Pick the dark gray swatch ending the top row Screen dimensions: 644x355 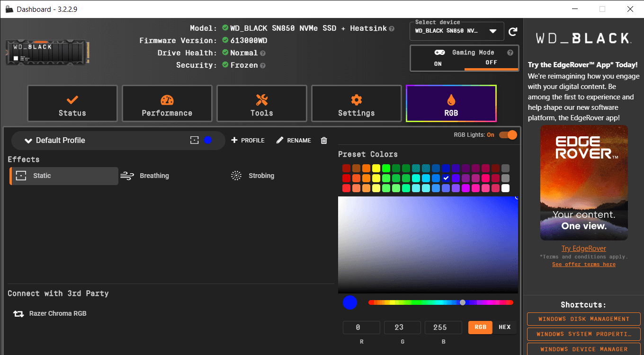click(x=505, y=168)
